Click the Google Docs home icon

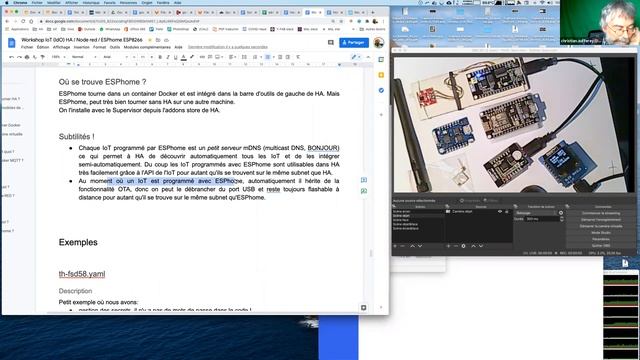pyautogui.click(x=11, y=42)
